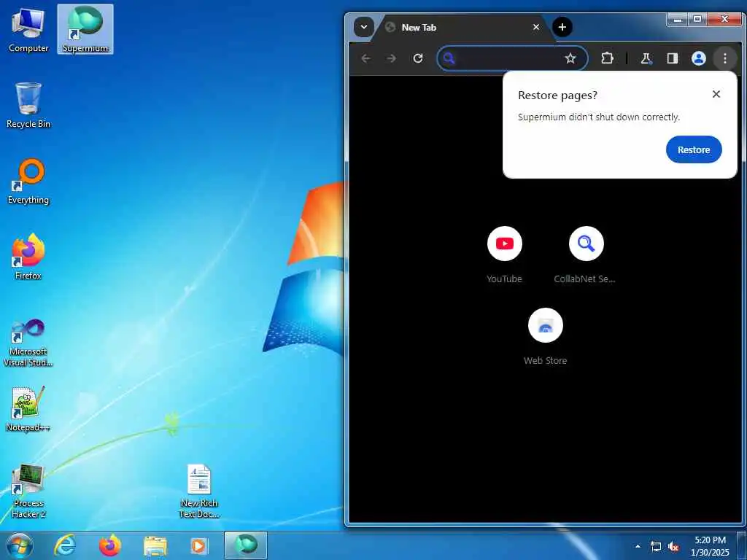Go back with the back arrow

[x=366, y=58]
